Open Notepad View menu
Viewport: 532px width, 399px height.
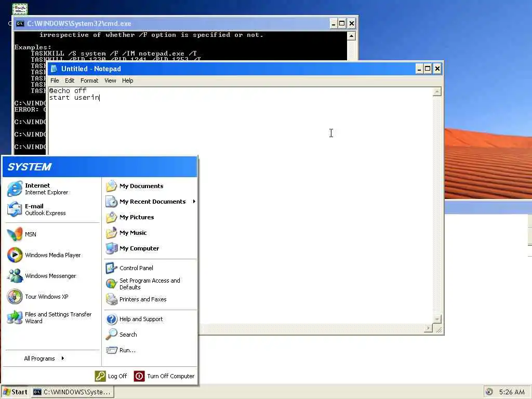pyautogui.click(x=110, y=81)
